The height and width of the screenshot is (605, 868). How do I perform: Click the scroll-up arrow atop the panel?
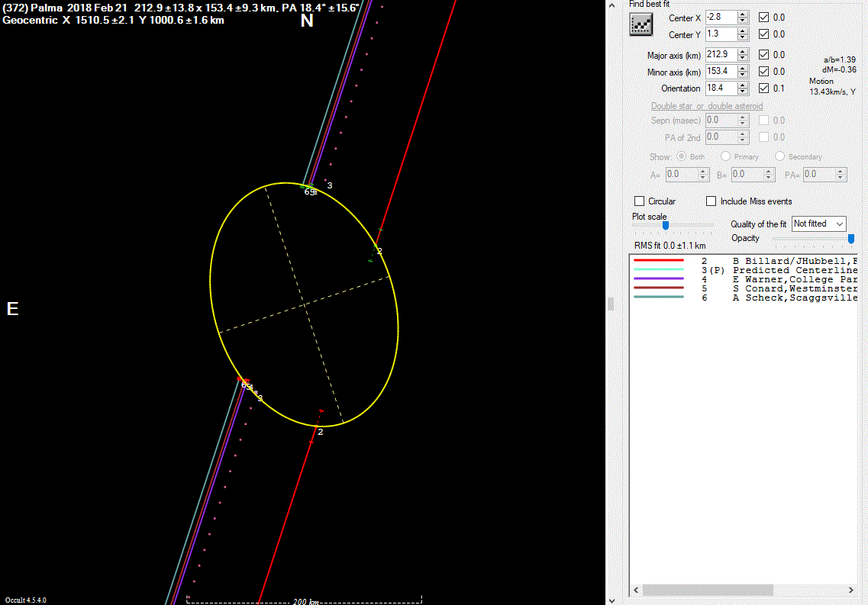pos(611,6)
